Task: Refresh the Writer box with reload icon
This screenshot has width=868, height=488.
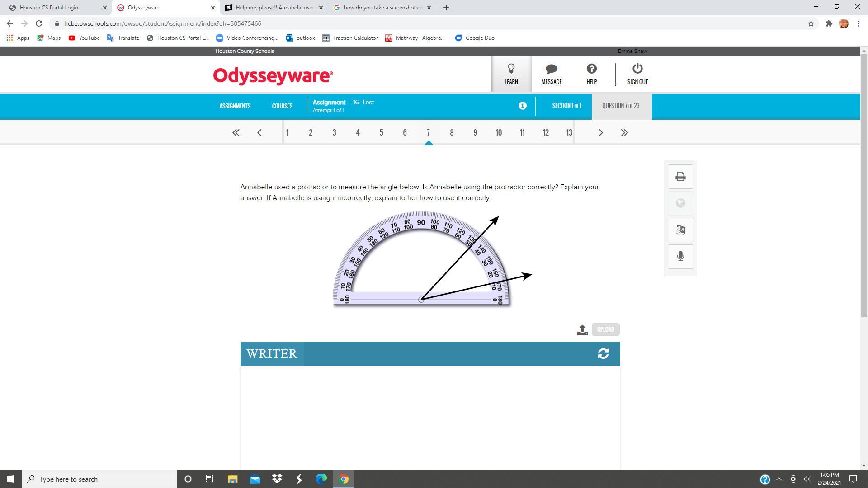Action: point(603,354)
